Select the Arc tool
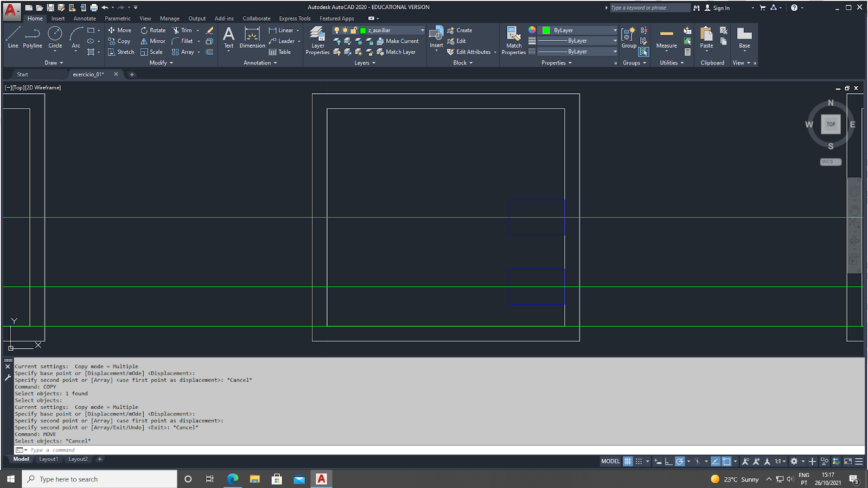 tap(76, 37)
